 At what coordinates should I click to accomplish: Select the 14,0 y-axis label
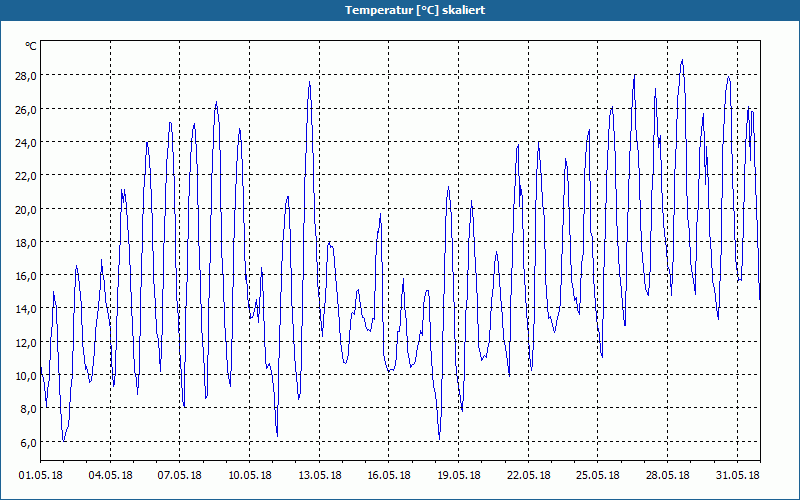pos(26,309)
